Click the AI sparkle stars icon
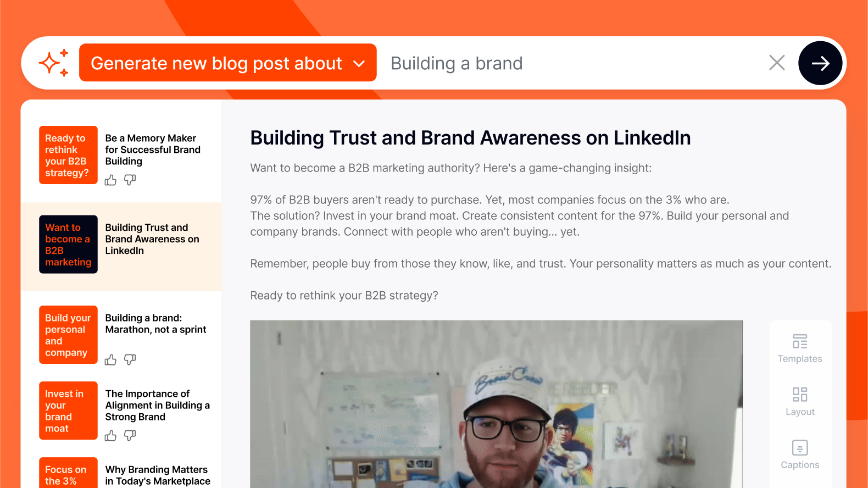Image resolution: width=868 pixels, height=488 pixels. point(53,63)
